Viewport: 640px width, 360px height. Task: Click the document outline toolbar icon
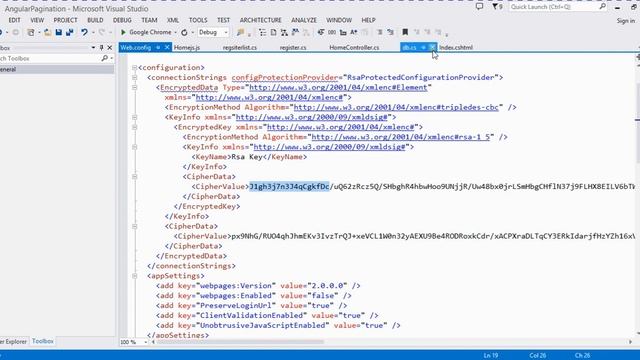[x=262, y=32]
